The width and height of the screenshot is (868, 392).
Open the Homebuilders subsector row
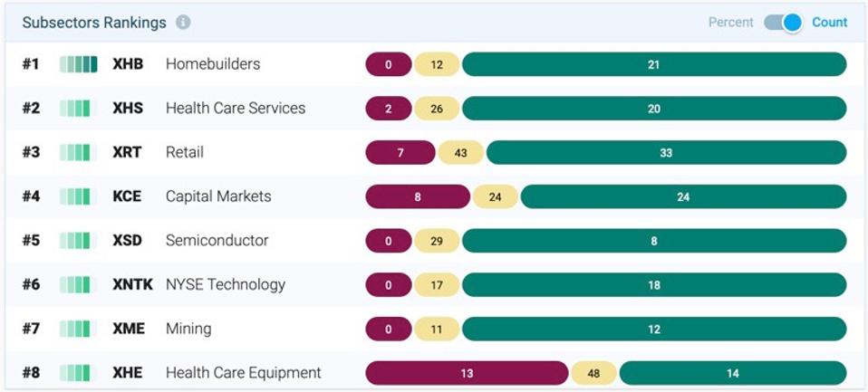pos(213,64)
